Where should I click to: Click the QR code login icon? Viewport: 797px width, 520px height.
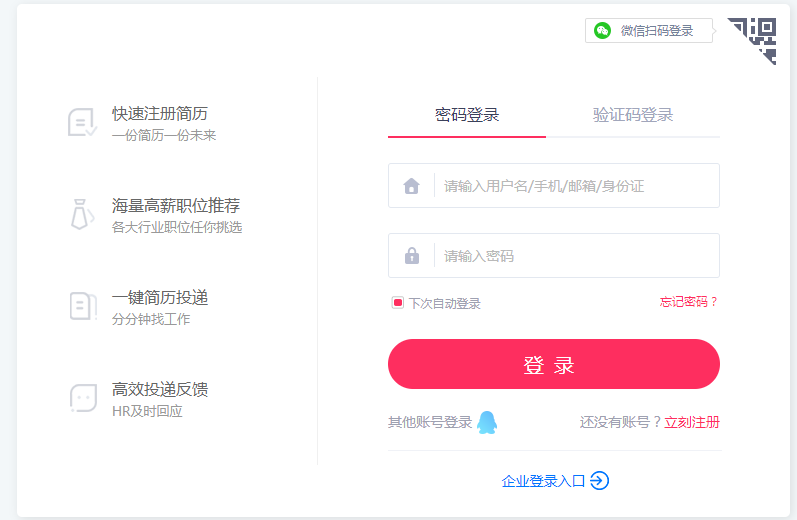tap(757, 38)
